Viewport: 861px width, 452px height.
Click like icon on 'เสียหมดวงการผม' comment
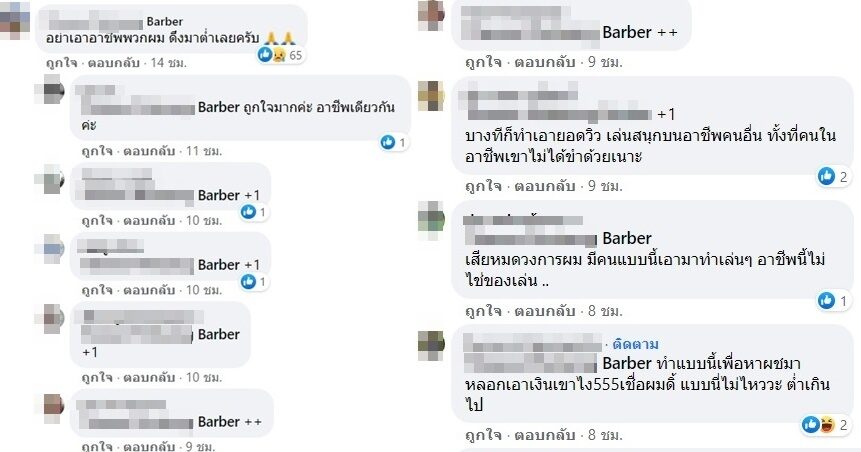point(826,300)
